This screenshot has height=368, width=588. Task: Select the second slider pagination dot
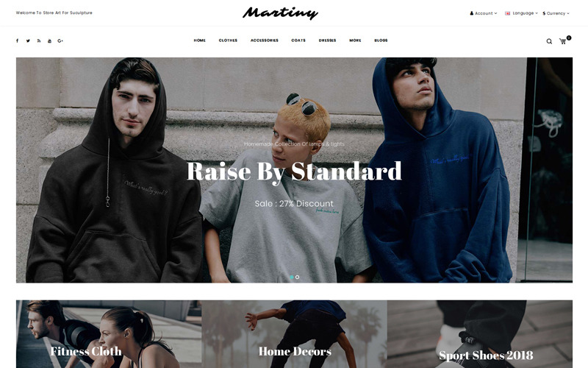(x=298, y=277)
